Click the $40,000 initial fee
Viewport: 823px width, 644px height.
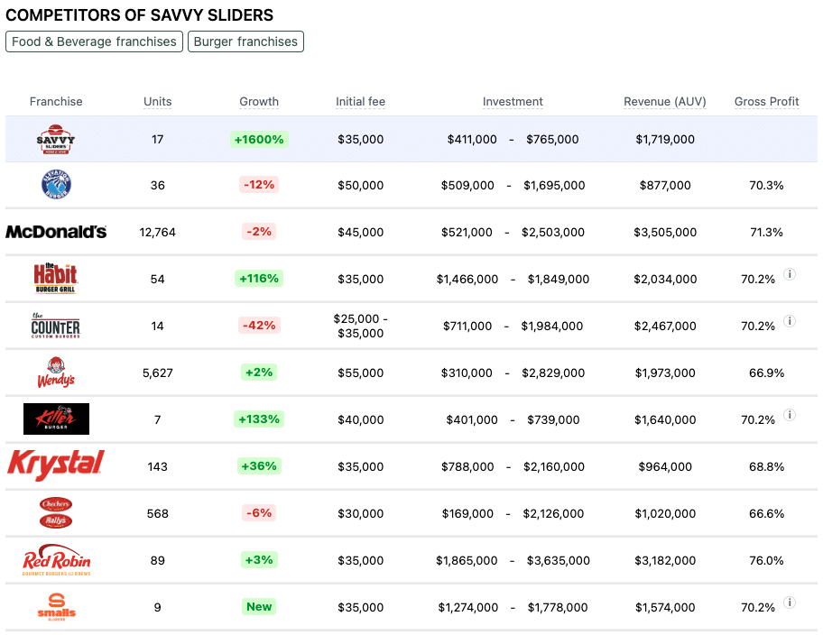361,419
